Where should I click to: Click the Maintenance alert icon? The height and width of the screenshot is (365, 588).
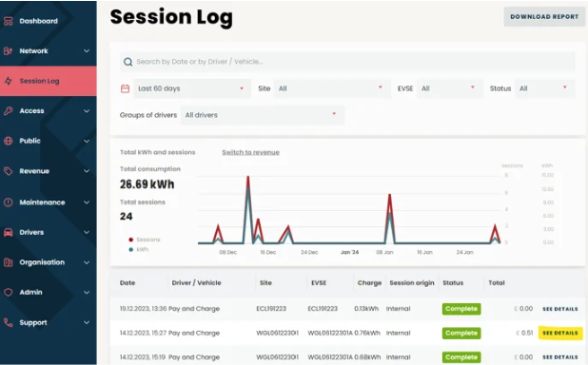coord(9,202)
